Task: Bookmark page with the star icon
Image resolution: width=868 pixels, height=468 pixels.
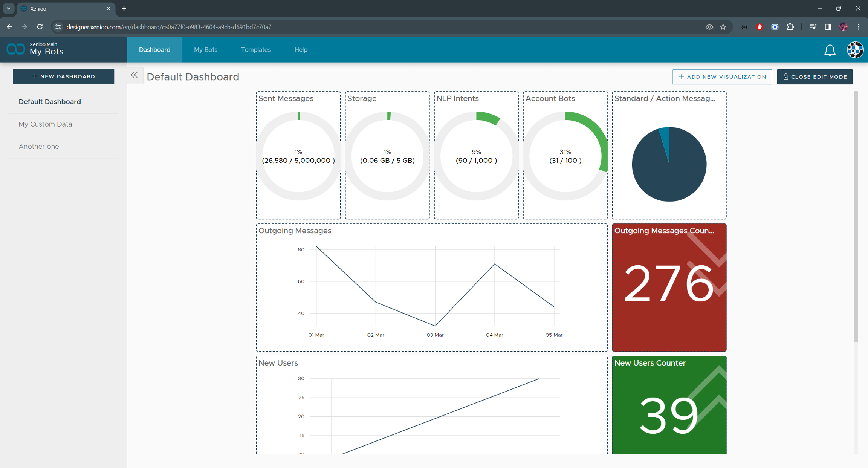Action: 723,27
